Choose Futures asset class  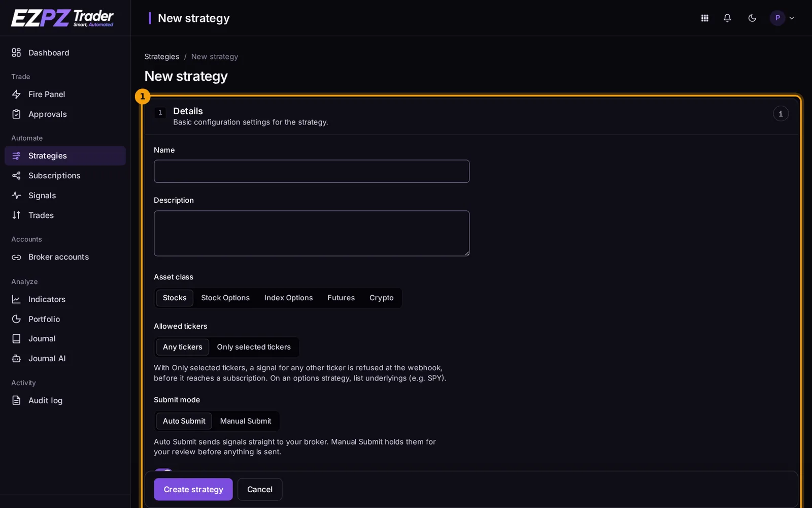pyautogui.click(x=341, y=298)
